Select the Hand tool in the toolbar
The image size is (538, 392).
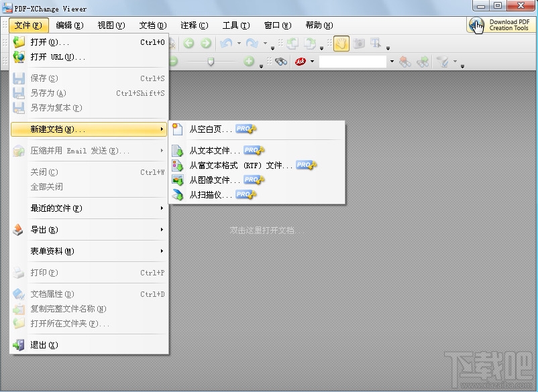click(342, 43)
